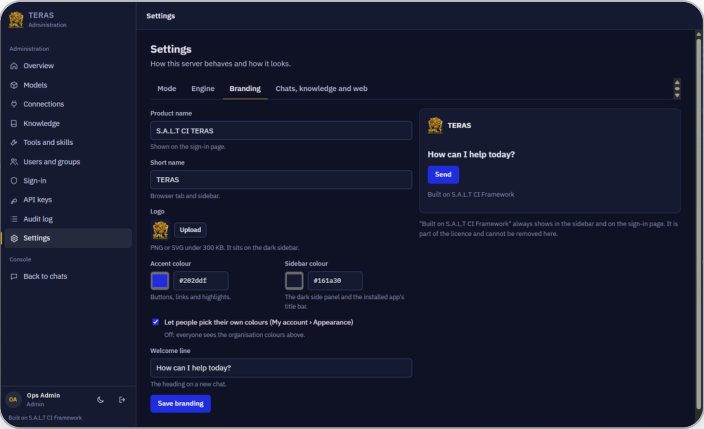Go to the Sign-in settings page
Viewport: 704px width, 429px height.
coord(67,181)
